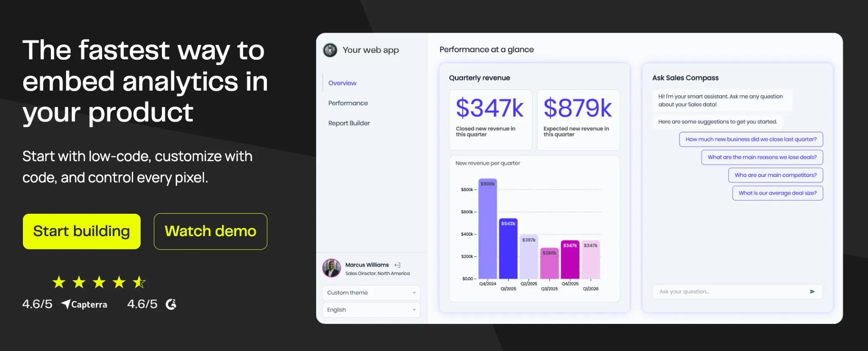868x351 pixels.
Task: Choose the 'Who are our main competitors?' suggestion
Action: coord(776,175)
